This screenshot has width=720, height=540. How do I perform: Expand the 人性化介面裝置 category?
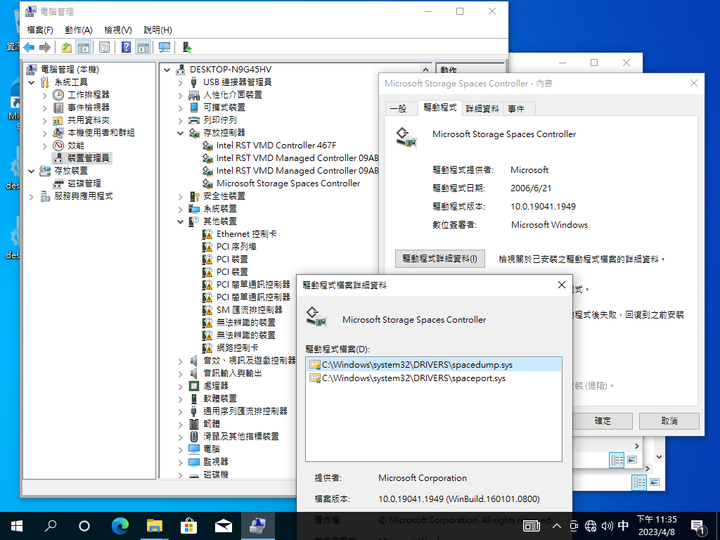[180, 95]
